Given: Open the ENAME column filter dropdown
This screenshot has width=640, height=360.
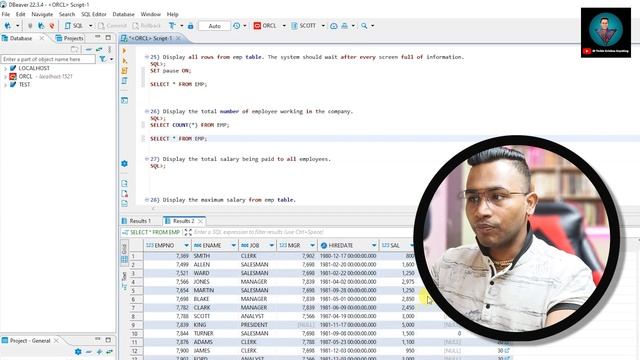Looking at the screenshot, I should pos(233,245).
